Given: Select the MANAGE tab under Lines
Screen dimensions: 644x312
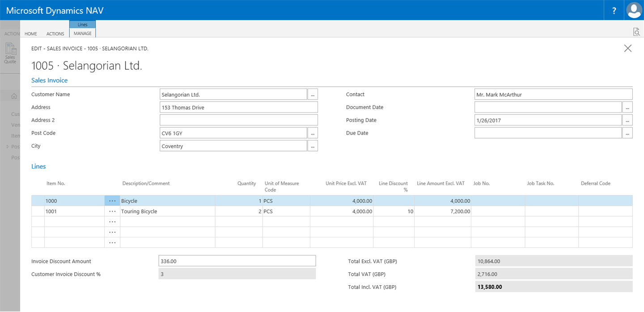Looking at the screenshot, I should [83, 34].
